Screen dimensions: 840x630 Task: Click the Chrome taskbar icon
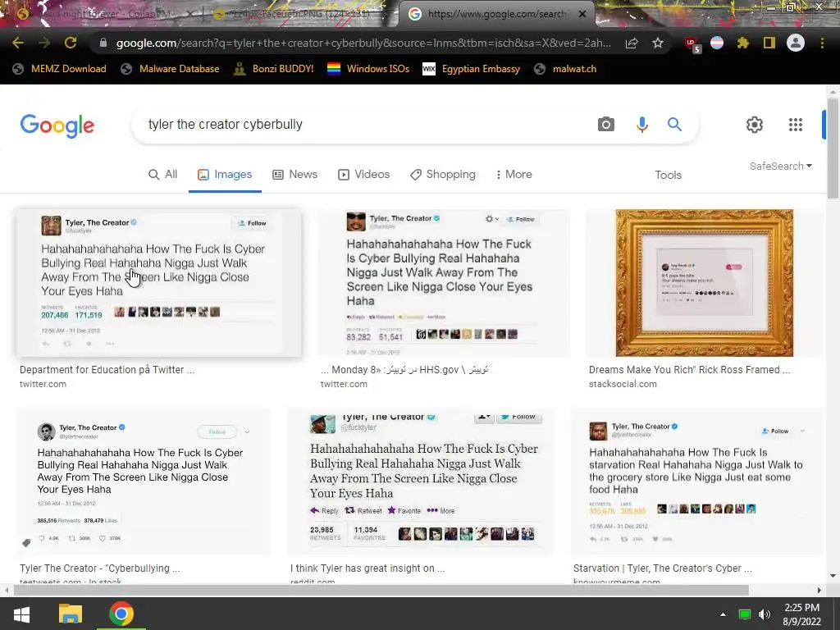121,614
